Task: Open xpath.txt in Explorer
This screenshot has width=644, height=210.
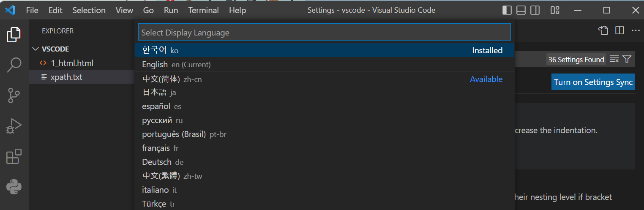Action: 82,77
